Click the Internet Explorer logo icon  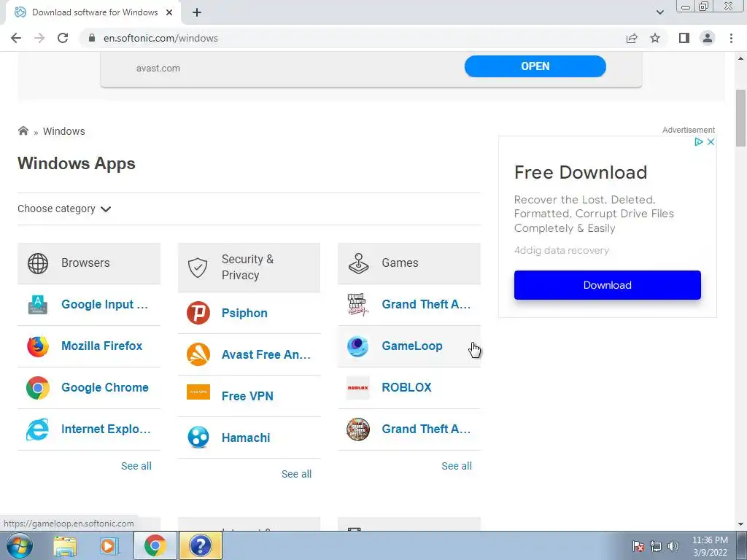click(x=38, y=429)
